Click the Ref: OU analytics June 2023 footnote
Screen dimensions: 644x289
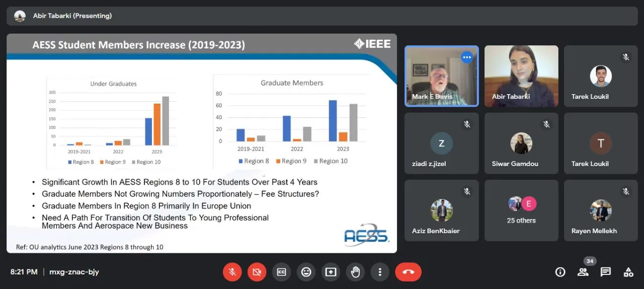90,247
